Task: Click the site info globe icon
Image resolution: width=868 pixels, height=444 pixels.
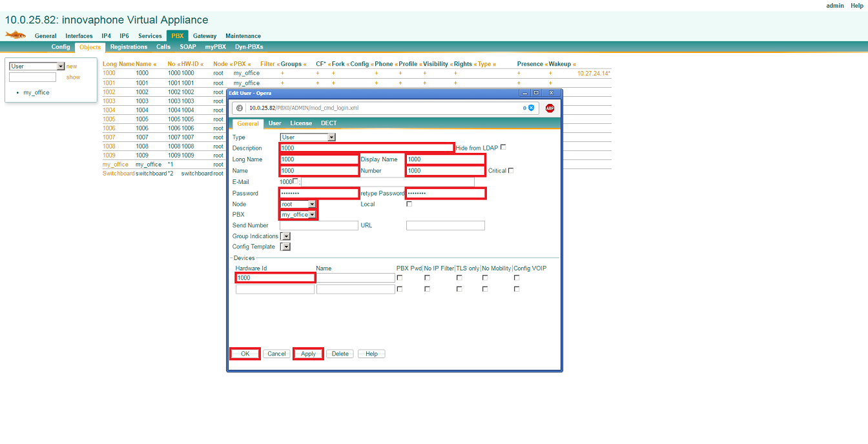Action: pyautogui.click(x=239, y=108)
